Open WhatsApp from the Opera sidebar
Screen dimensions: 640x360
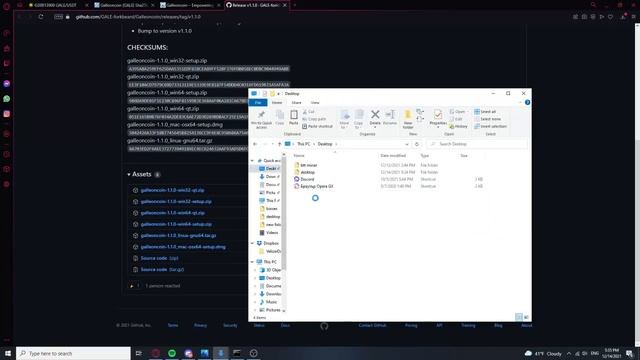click(7, 99)
